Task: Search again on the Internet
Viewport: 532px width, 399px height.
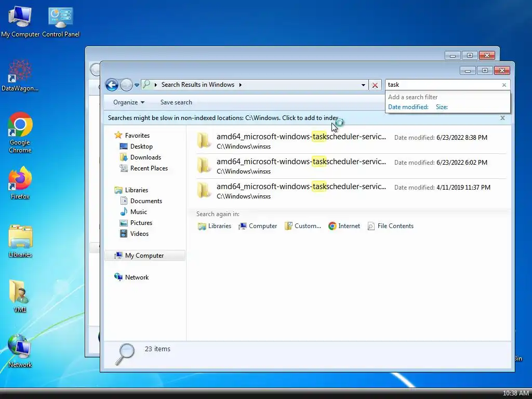Action: (344, 226)
